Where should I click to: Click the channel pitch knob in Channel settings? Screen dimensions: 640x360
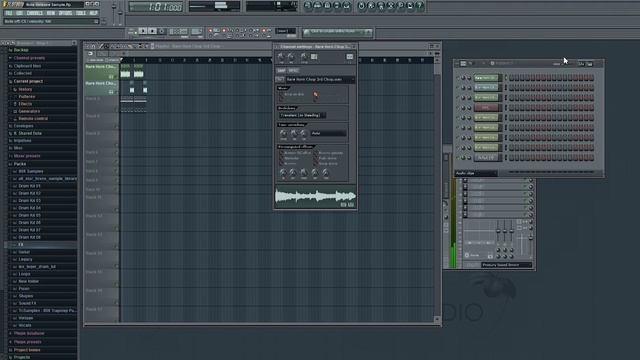tap(304, 57)
